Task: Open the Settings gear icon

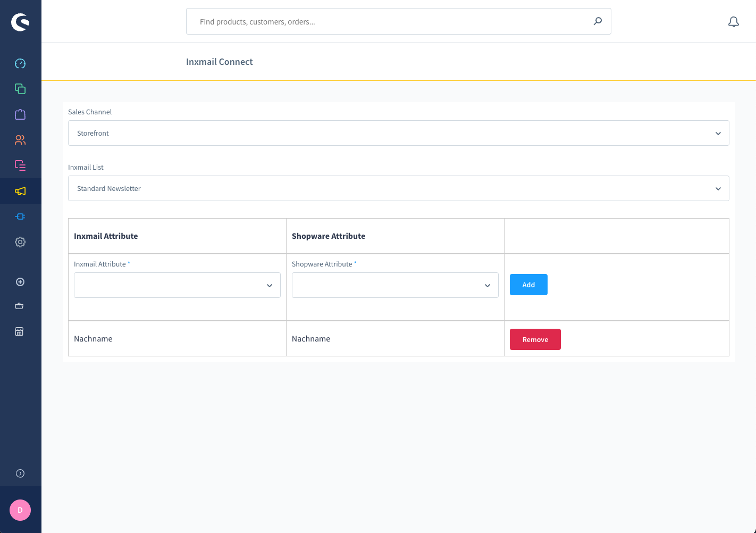Action: (20, 242)
